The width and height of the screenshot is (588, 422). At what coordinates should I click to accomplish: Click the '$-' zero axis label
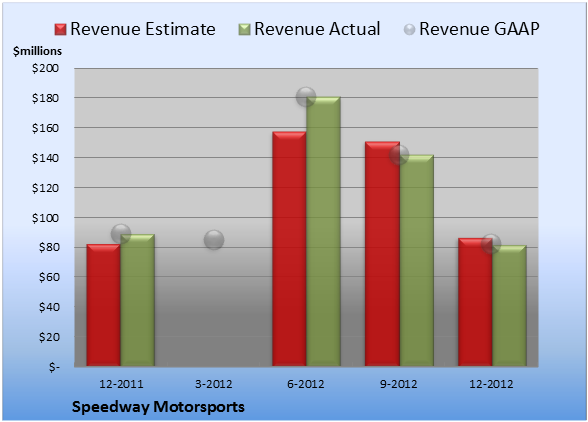click(x=54, y=367)
